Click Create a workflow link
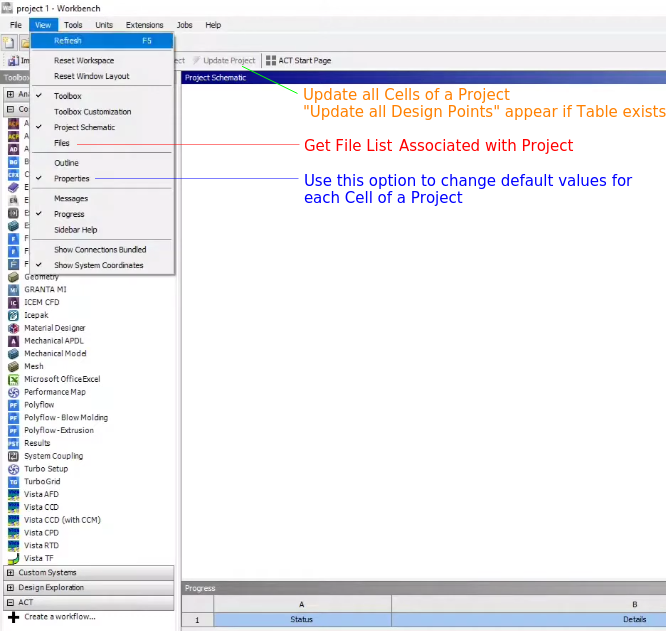The image size is (666, 631). pos(60,617)
